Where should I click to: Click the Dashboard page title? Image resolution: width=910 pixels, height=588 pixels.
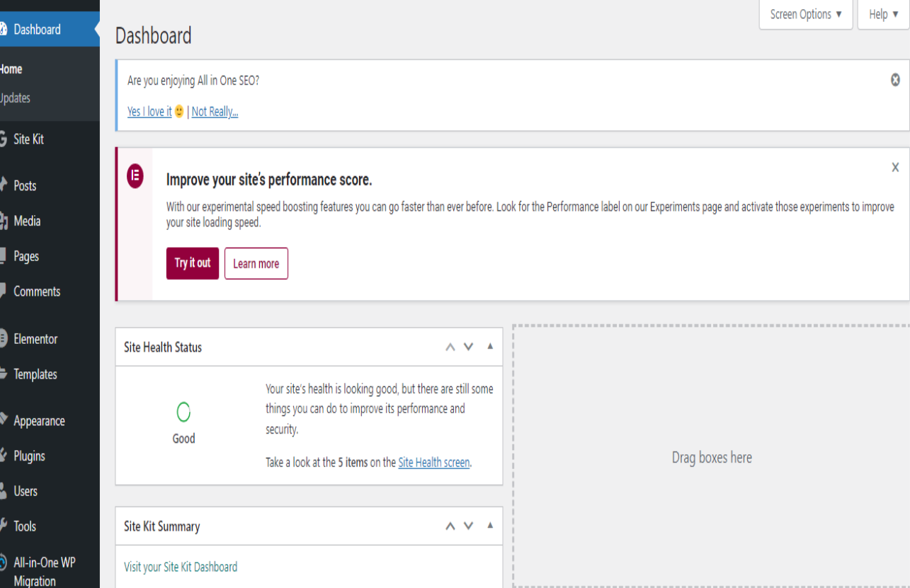(154, 35)
